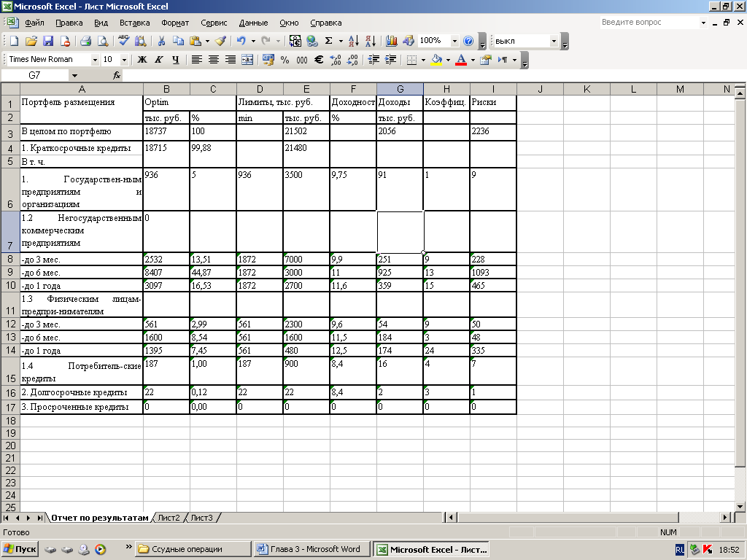Screen dimensions: 747x560
Task: Select the row 10 header
Action: click(10, 286)
